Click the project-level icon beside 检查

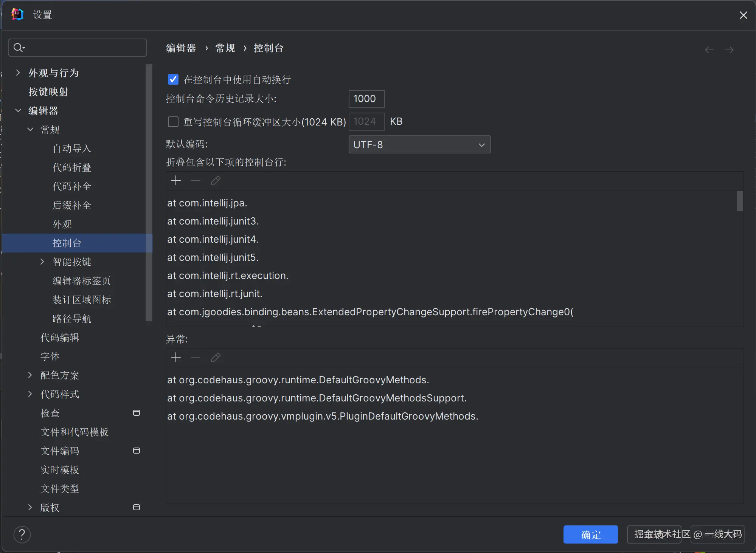click(x=137, y=413)
